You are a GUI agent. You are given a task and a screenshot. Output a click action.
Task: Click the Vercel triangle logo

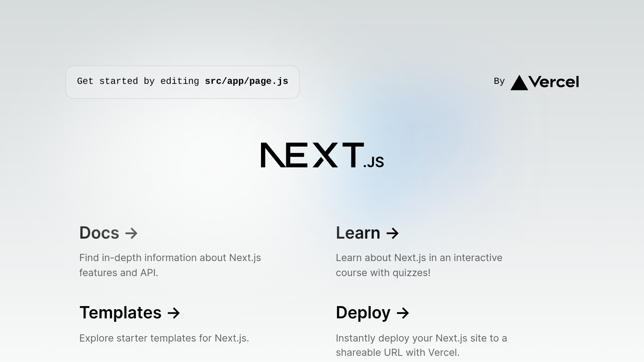pyautogui.click(x=519, y=83)
